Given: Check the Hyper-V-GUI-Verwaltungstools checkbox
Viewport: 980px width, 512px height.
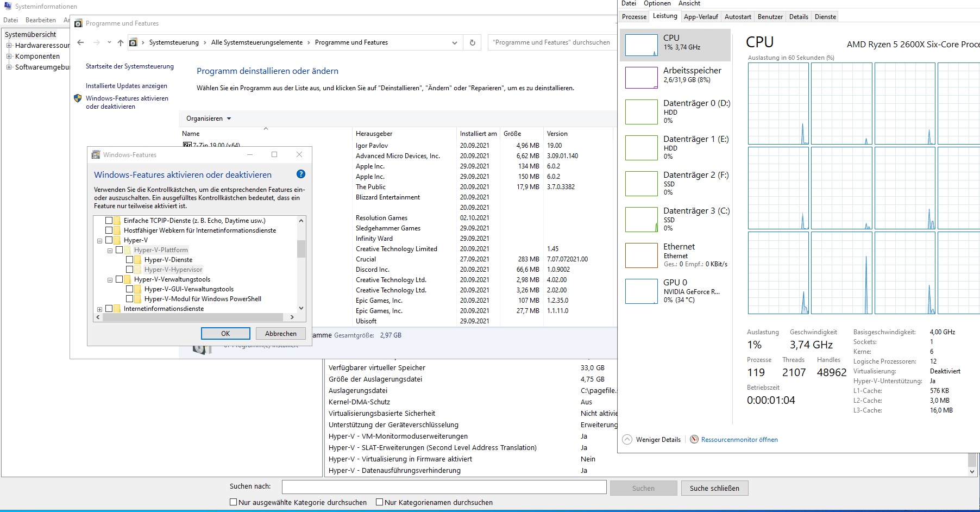Looking at the screenshot, I should (129, 289).
